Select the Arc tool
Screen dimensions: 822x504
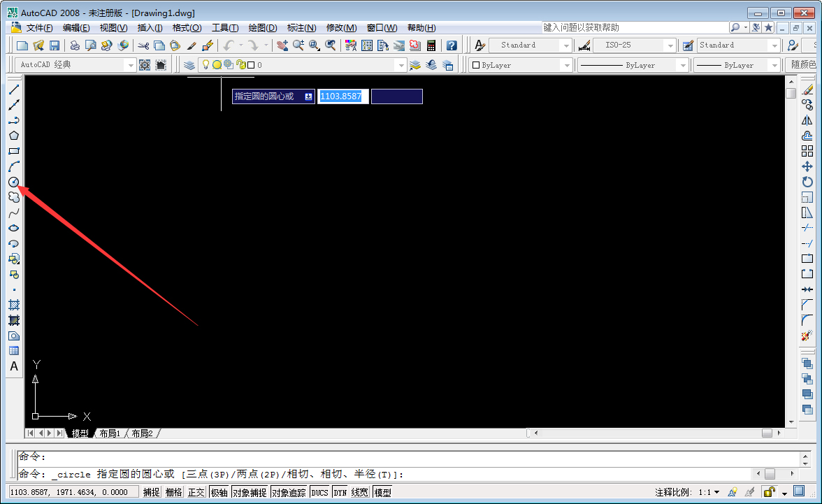(14, 167)
